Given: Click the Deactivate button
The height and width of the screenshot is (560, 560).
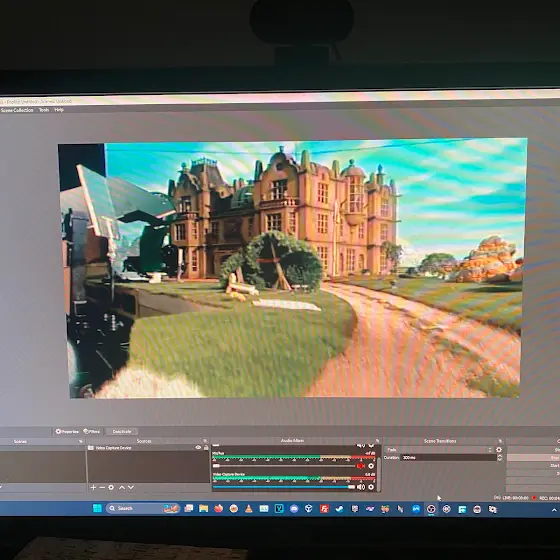Looking at the screenshot, I should (121, 431).
